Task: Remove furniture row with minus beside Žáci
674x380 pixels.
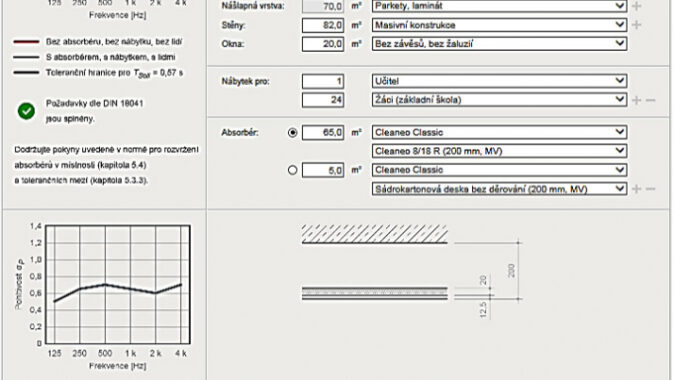Action: click(650, 100)
